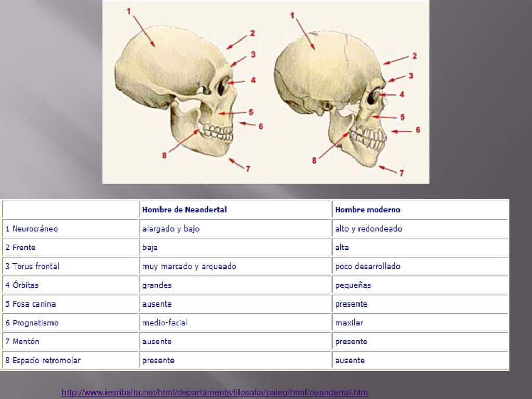Open the iesribalta.net neandertal.htm link
The width and height of the screenshot is (532, 399).
(215, 393)
